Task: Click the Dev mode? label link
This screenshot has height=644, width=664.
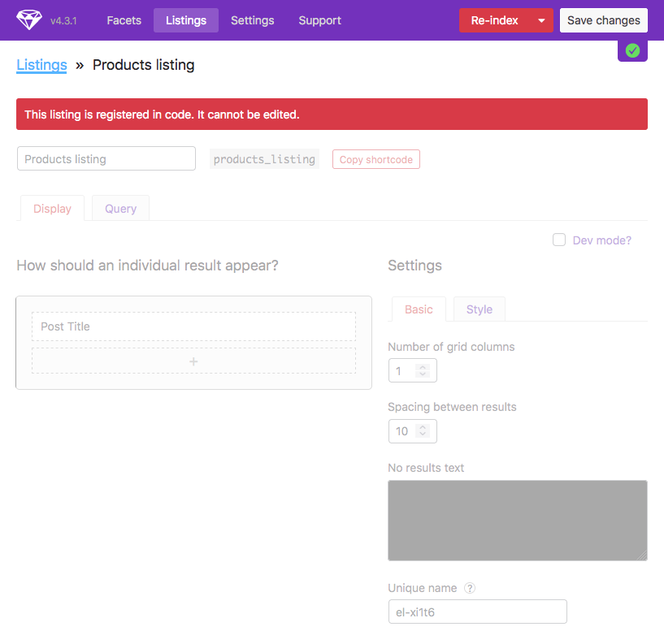Action: coord(601,240)
